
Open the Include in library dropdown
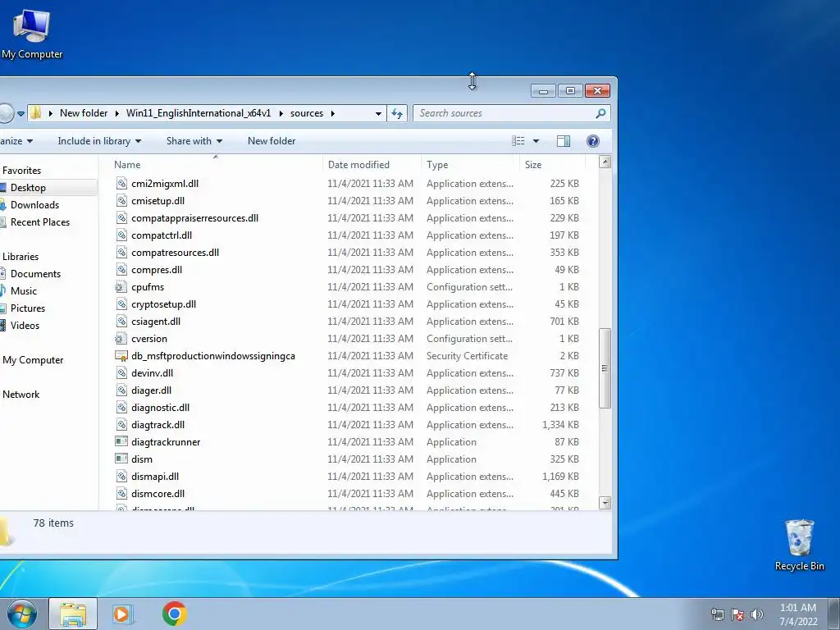(x=99, y=141)
